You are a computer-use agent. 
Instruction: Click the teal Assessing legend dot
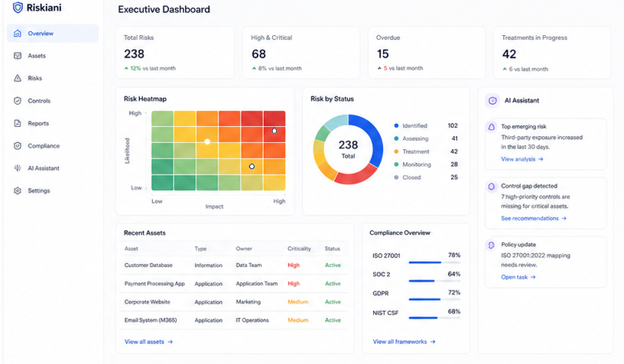(x=396, y=138)
